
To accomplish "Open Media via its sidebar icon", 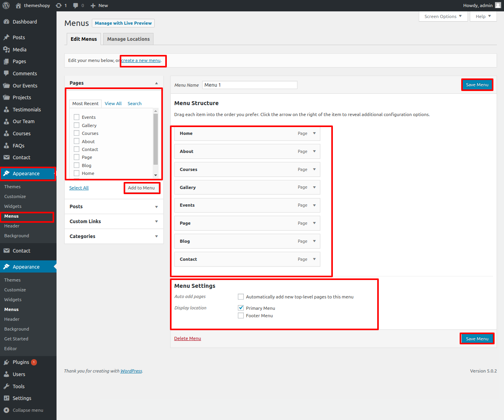I will tap(6, 49).
